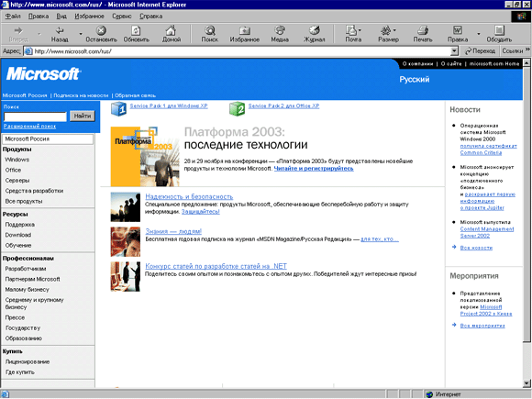Click the Найти search button
532x399 pixels.
click(83, 116)
